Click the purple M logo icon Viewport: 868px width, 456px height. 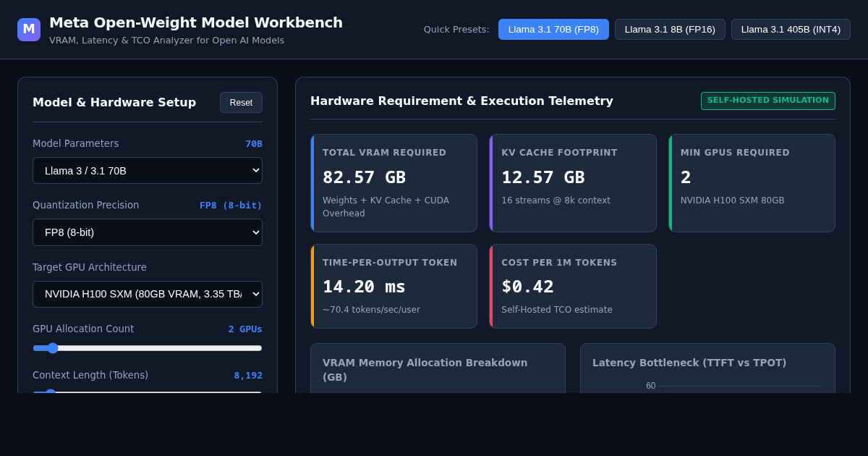(x=29, y=30)
